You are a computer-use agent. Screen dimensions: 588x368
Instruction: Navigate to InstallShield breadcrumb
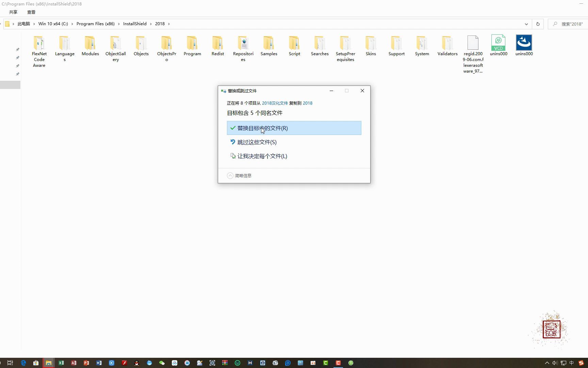click(x=135, y=24)
